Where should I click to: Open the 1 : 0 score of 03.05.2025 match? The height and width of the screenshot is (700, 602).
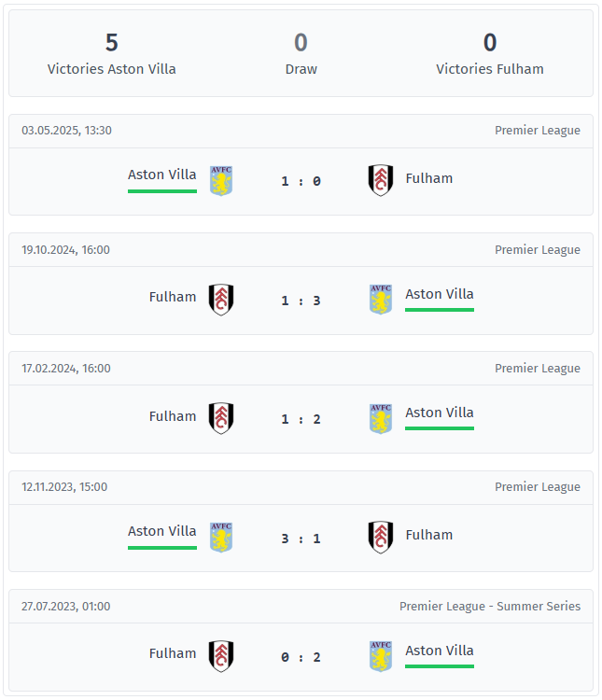click(301, 181)
